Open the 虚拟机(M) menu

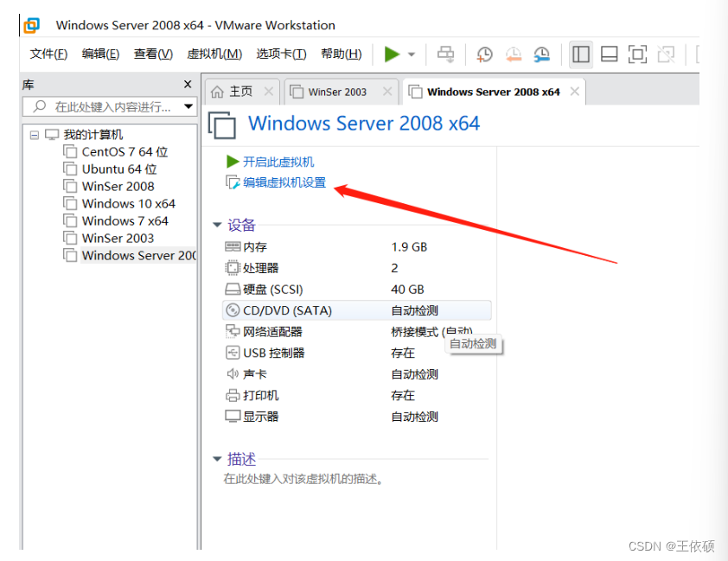pos(214,54)
